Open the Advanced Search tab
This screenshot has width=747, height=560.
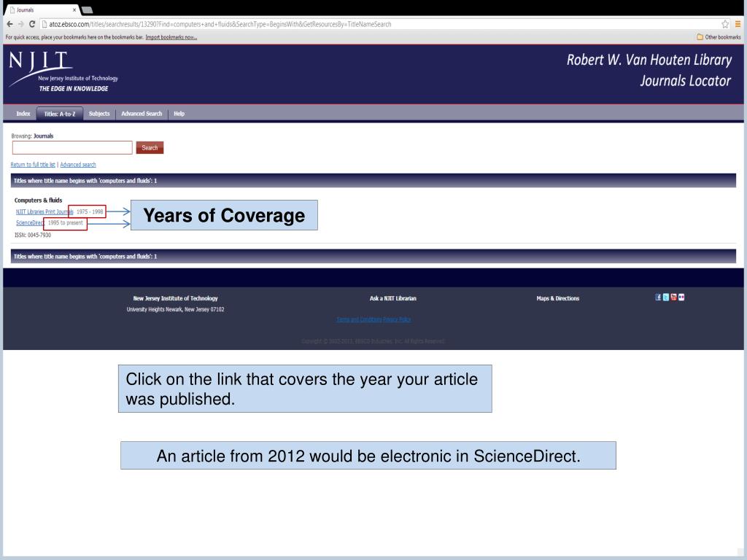pyautogui.click(x=142, y=113)
